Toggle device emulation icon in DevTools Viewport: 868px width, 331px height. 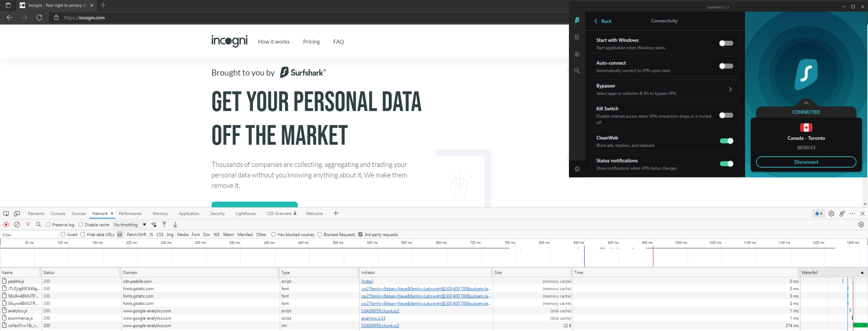coord(17,214)
